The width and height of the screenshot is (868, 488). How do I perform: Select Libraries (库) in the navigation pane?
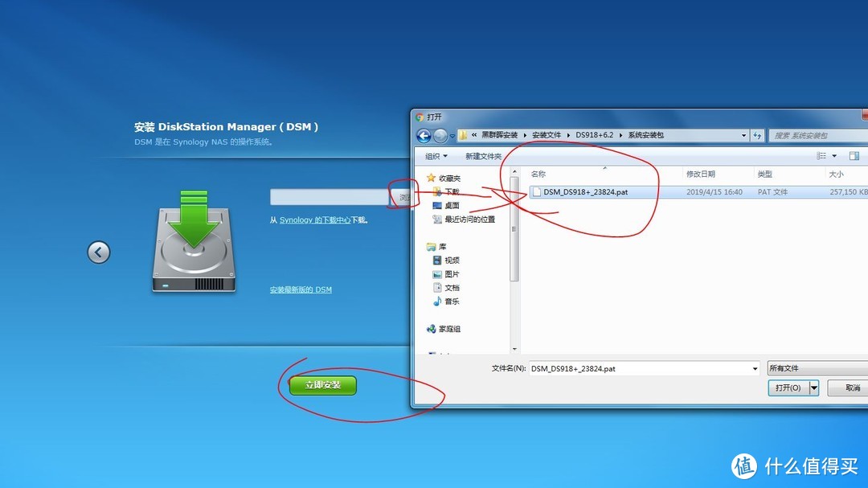436,247
